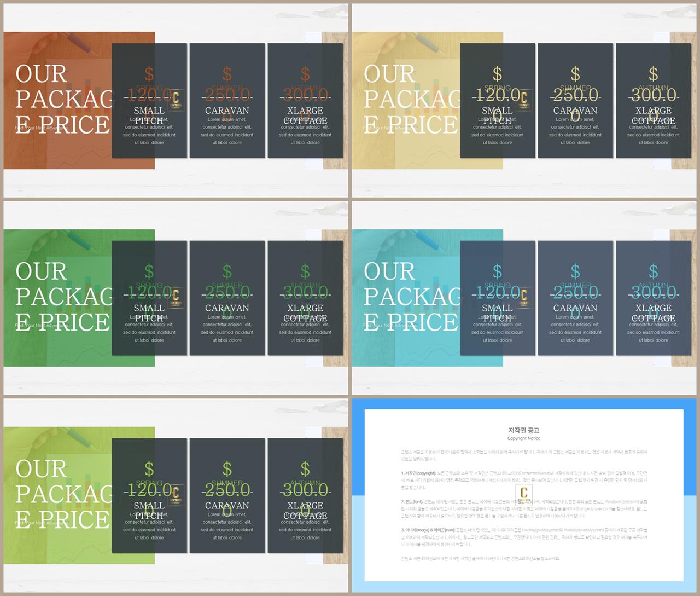Viewport: 700px width, 596px height.
Task: Click the 120.0 price on the yellow slide
Action: coord(497,95)
